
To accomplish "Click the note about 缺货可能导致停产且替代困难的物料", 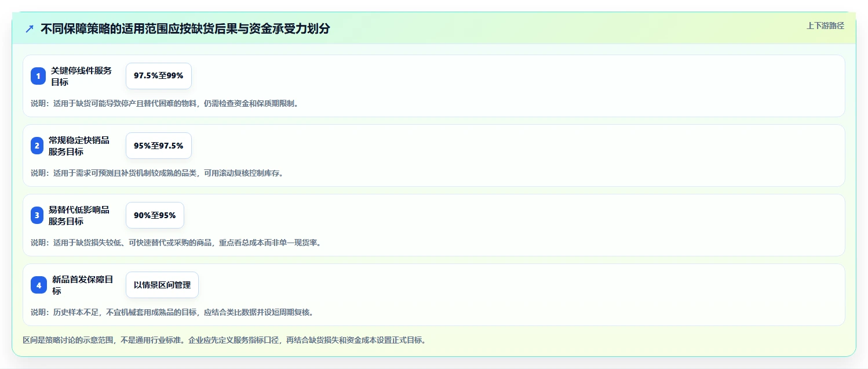I will 165,104.
